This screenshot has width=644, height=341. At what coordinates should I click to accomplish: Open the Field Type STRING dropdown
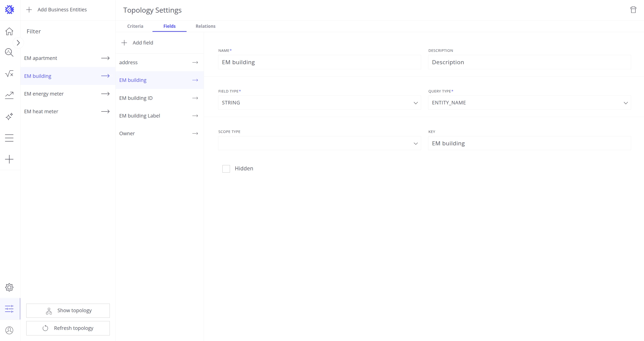[x=319, y=103]
